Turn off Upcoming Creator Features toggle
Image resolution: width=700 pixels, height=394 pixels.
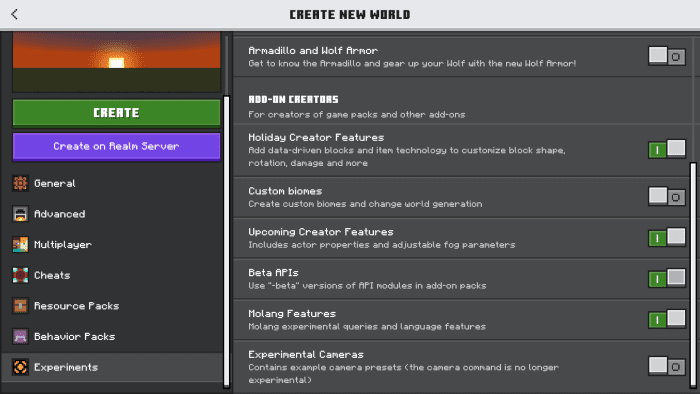pos(667,237)
